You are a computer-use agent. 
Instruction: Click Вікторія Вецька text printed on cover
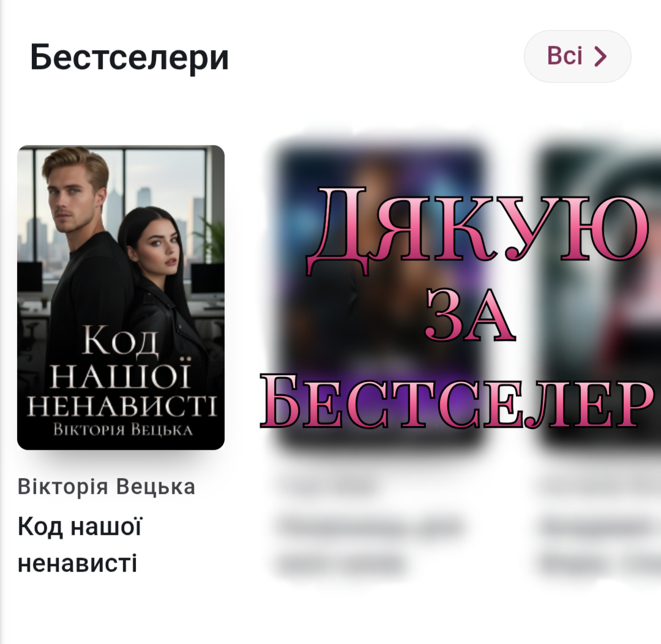coord(122,430)
